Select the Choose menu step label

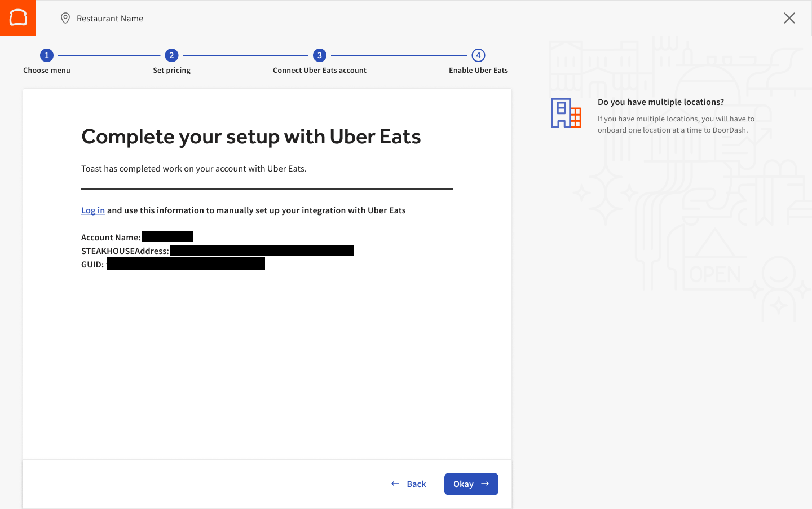[x=46, y=70]
